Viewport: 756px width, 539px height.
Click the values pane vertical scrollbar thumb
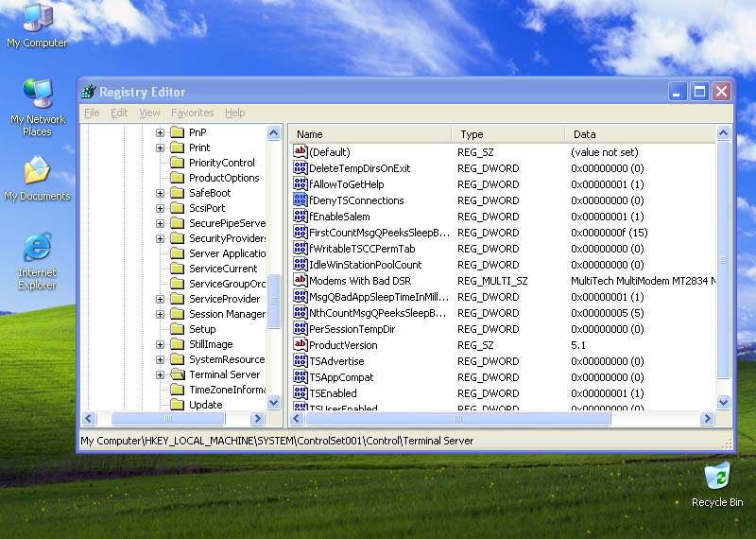pos(723,260)
